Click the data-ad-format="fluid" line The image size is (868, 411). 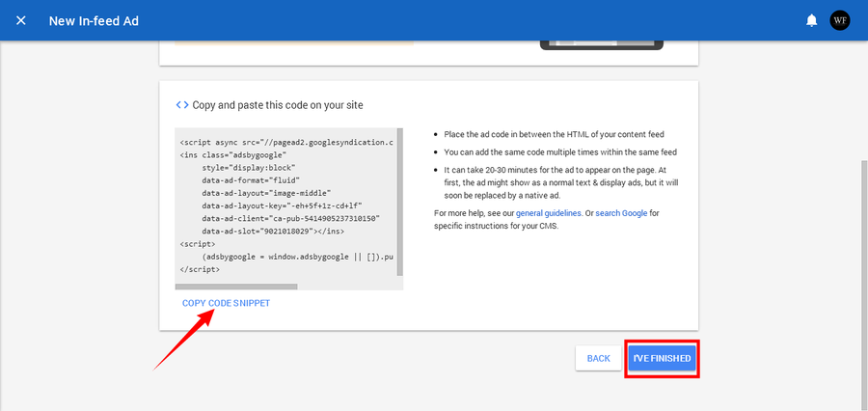(251, 180)
